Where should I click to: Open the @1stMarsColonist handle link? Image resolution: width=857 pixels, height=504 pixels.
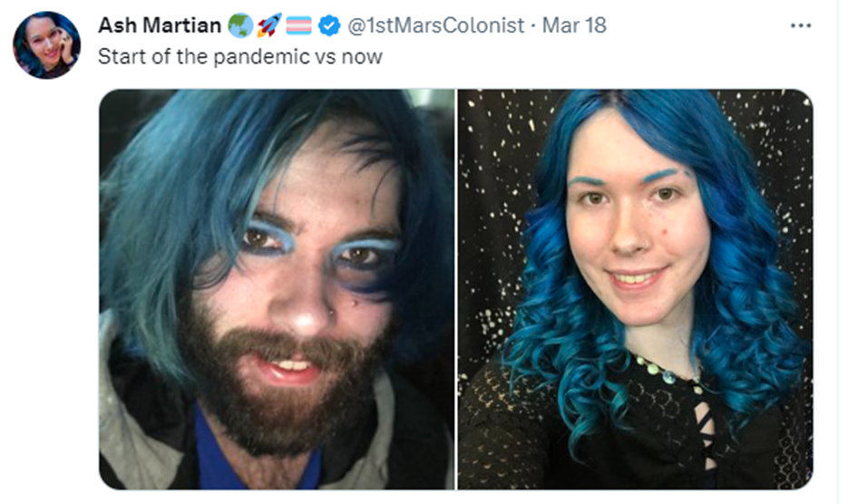pos(435,25)
